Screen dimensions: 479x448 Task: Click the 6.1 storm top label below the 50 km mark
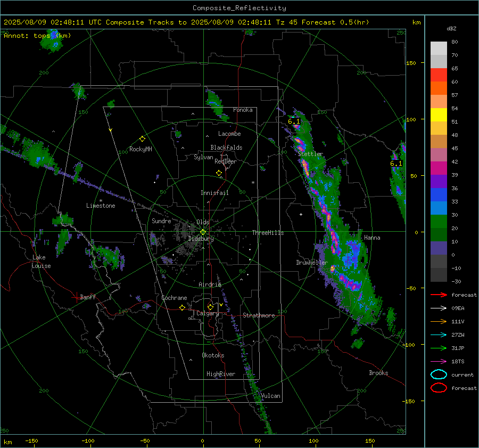pyautogui.click(x=396, y=164)
